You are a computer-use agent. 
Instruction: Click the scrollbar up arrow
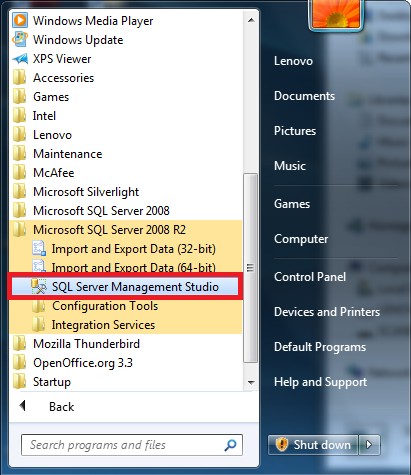pos(251,21)
